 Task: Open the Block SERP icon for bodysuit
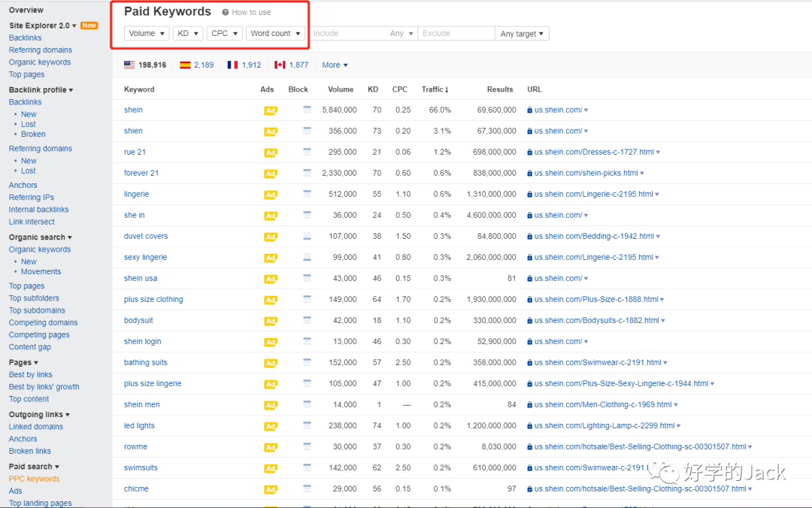pos(307,320)
